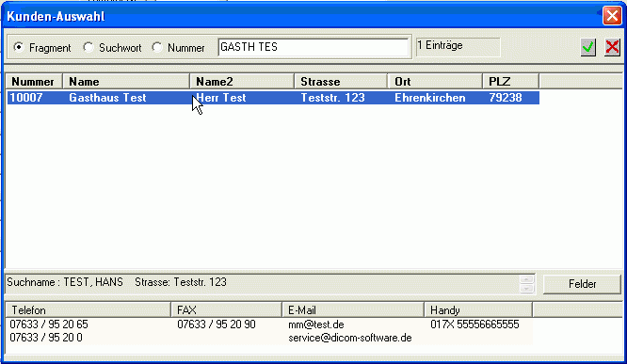Confirm selection with the green checkmark icon
Image resolution: width=627 pixels, height=364 pixels.
588,48
